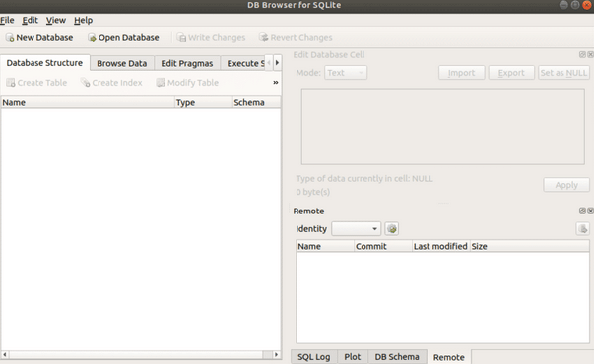Viewport: 594px width, 364px height.
Task: Switch to the SQL Log tab
Action: (313, 357)
